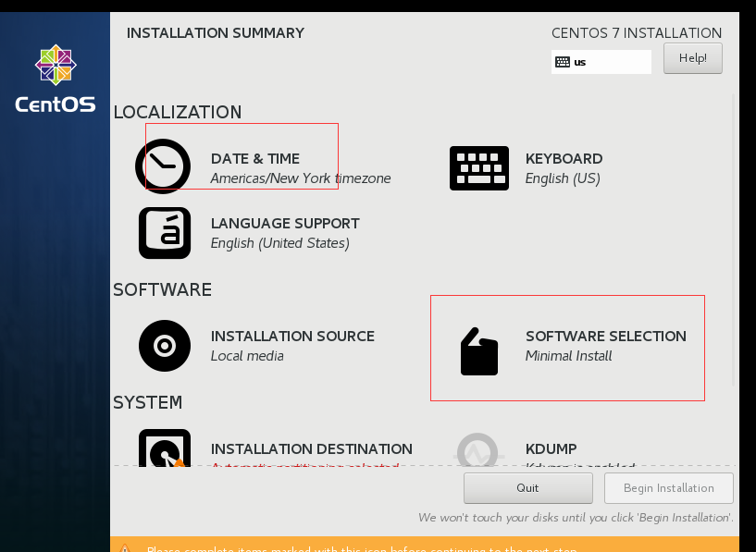
Task: Click the CentOS logo
Action: coord(56,79)
